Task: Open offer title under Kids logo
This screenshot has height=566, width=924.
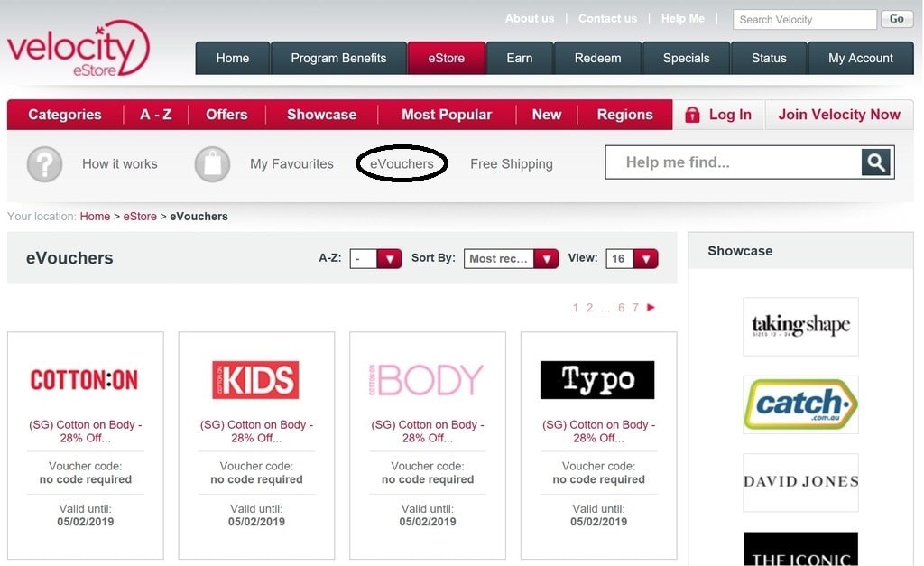Action: coord(256,431)
